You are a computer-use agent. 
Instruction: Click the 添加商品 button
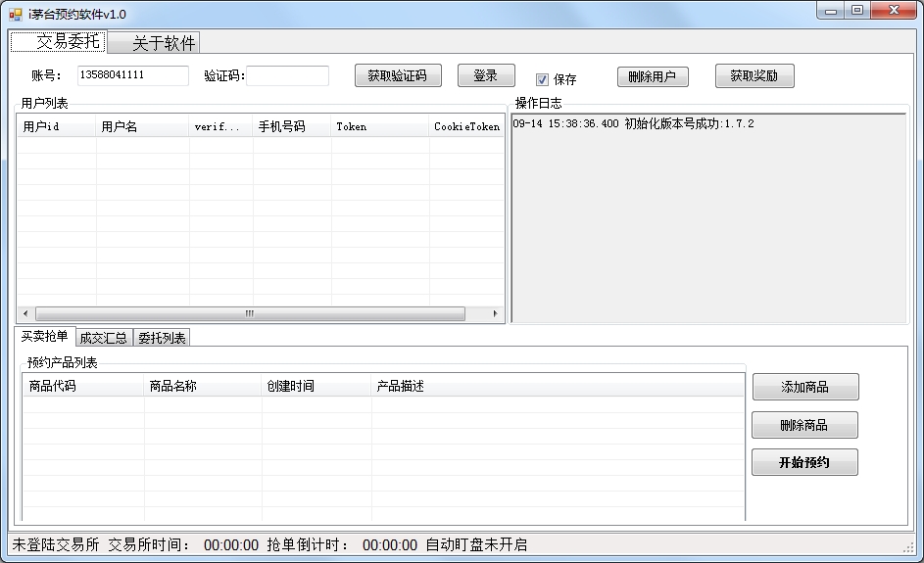click(804, 387)
